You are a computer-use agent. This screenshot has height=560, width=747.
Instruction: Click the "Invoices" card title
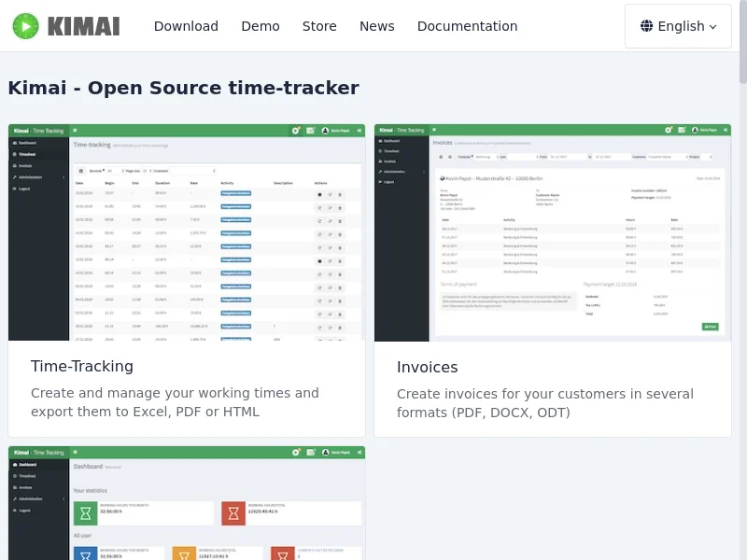427,367
